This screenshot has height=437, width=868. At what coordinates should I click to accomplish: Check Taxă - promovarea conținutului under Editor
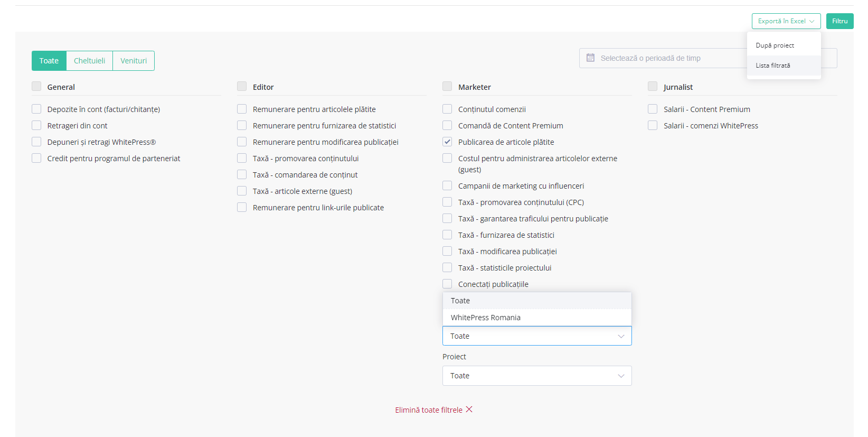click(242, 158)
